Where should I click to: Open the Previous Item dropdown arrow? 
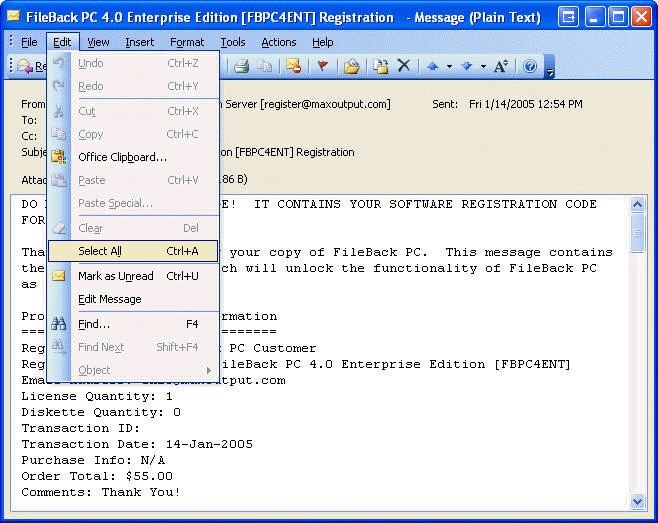[x=449, y=66]
